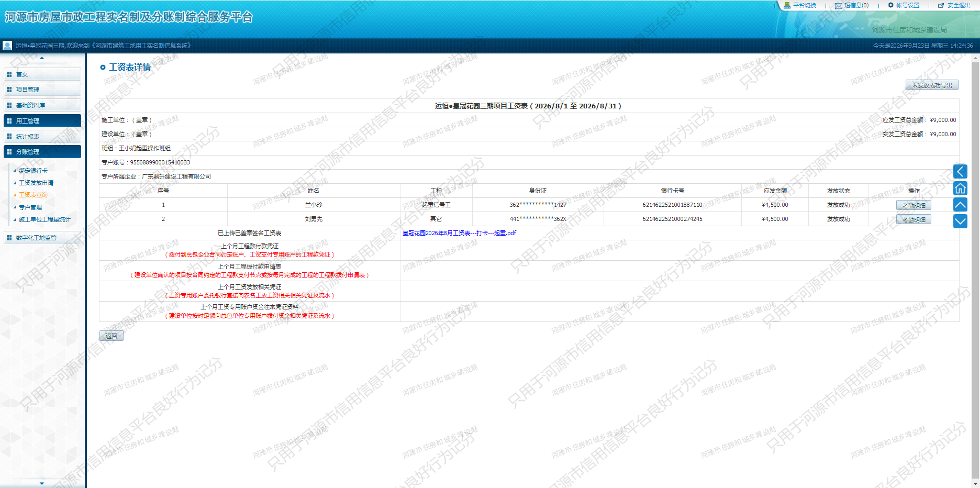Screen dimensions: 980x488
Task: Click the sidebar top collapse arrow
Action: pyautogui.click(x=42, y=58)
